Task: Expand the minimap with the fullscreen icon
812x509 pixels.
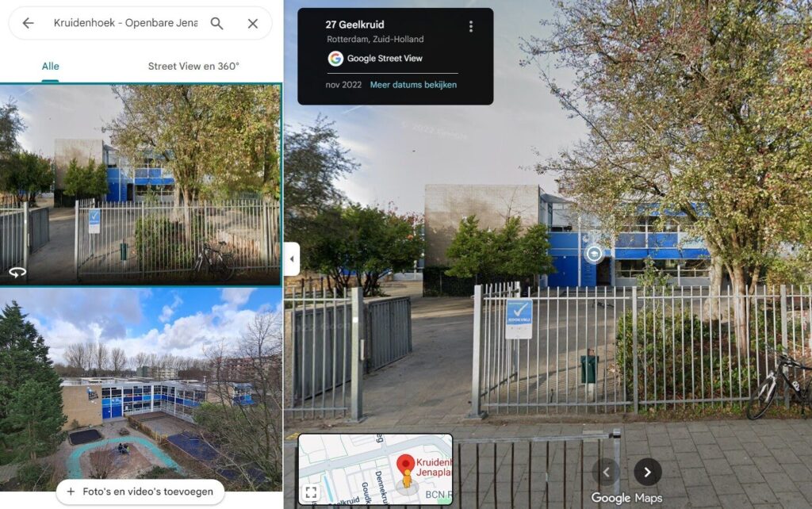Action: pyautogui.click(x=311, y=492)
